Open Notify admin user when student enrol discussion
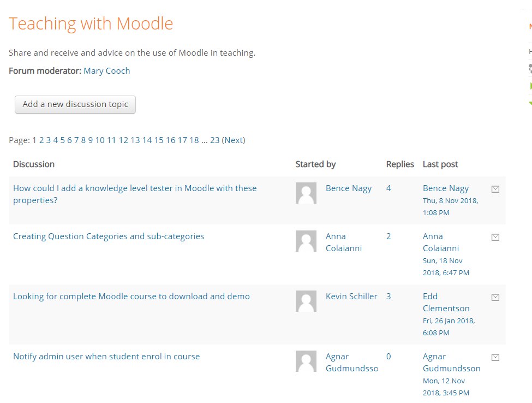 106,357
